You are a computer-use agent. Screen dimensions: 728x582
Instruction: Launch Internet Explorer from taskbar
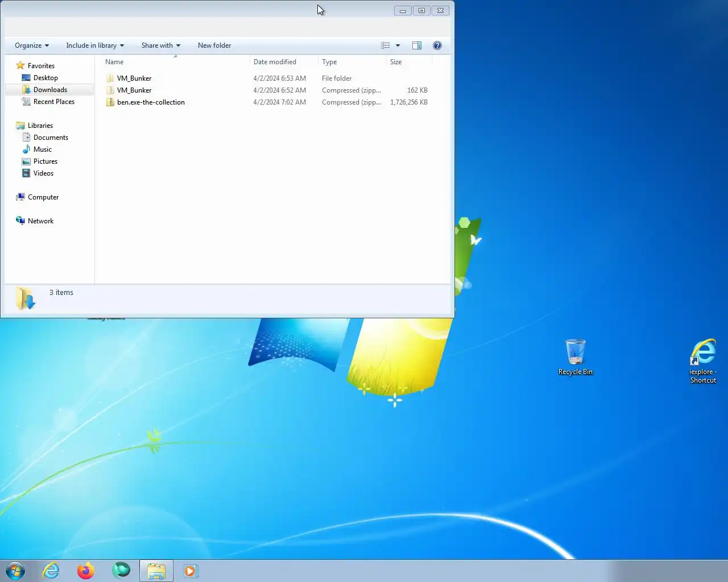(x=51, y=571)
